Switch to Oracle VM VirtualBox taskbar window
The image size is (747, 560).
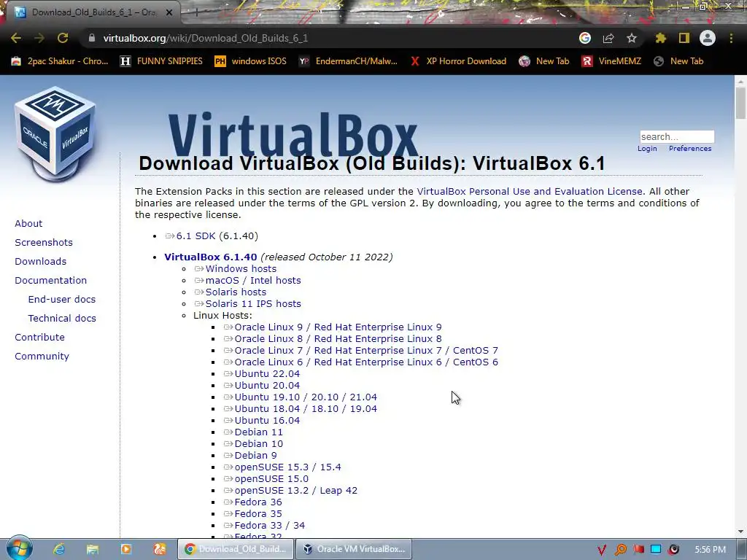pos(354,549)
